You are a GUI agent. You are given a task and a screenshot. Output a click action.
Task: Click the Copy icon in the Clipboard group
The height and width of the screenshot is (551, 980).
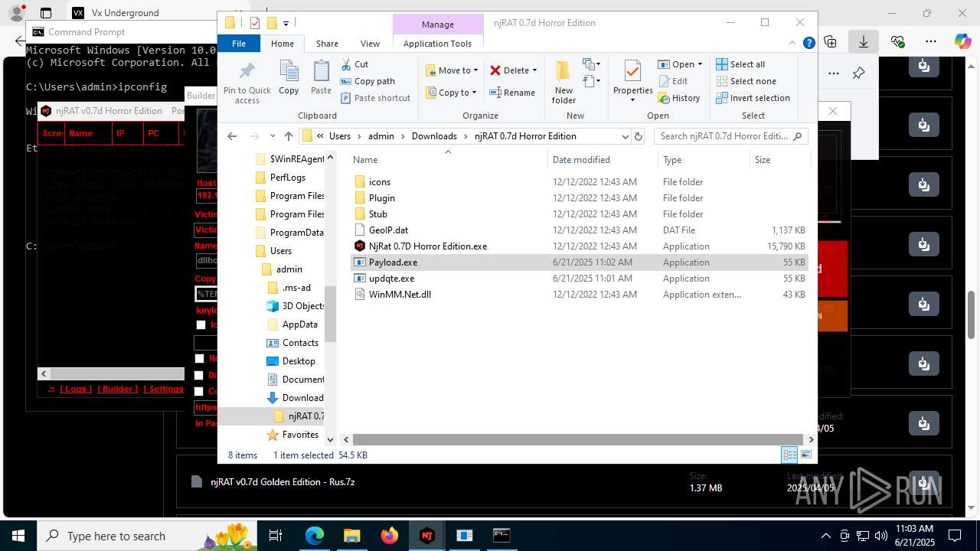pos(289,78)
